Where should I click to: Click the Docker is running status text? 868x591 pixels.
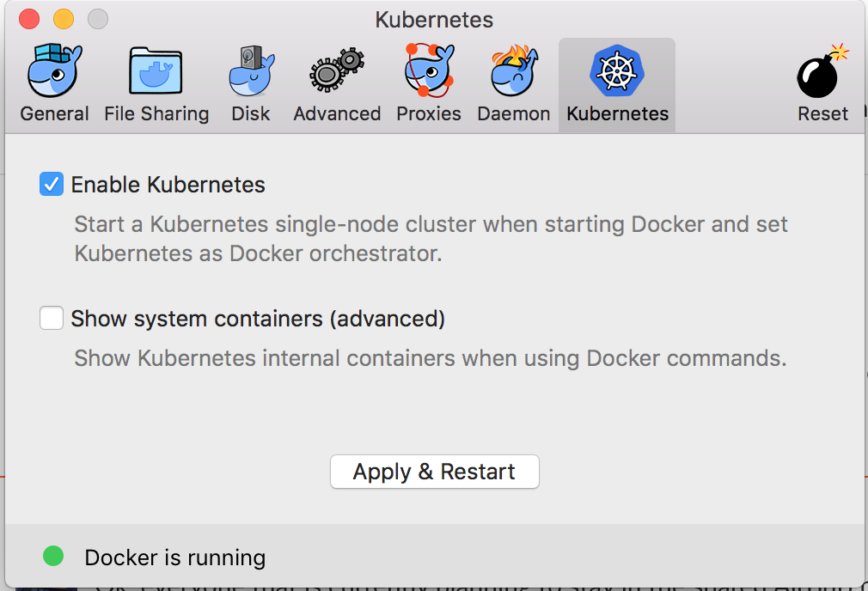(x=174, y=557)
